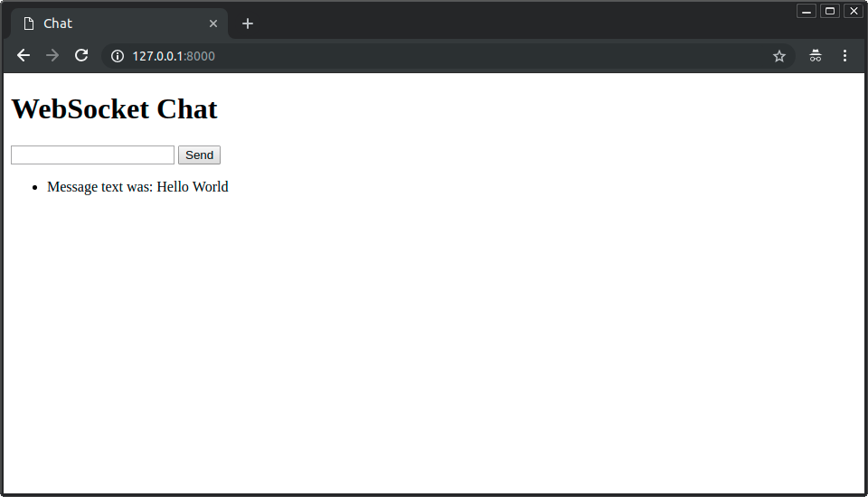
Task: Click the "Message text was: Hello World" entry
Action: point(137,187)
